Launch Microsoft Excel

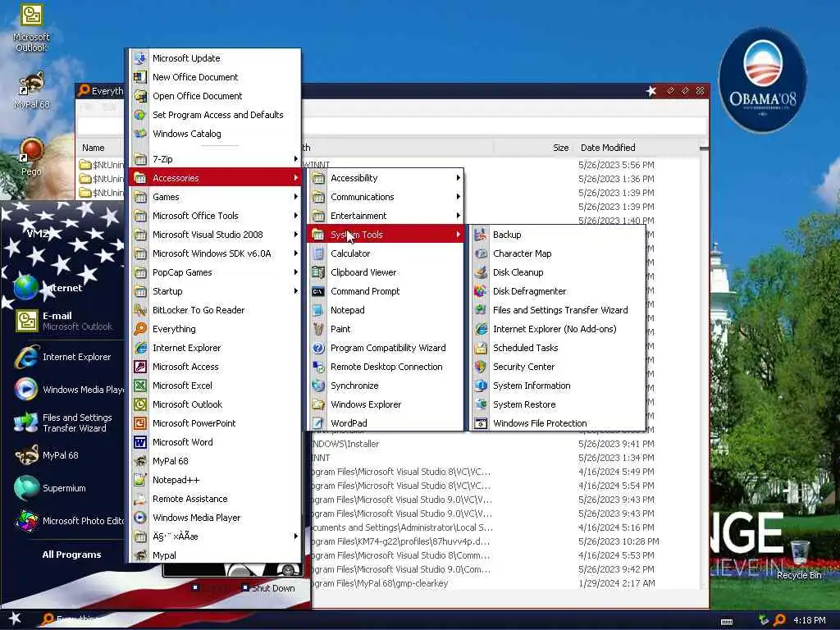click(215, 386)
